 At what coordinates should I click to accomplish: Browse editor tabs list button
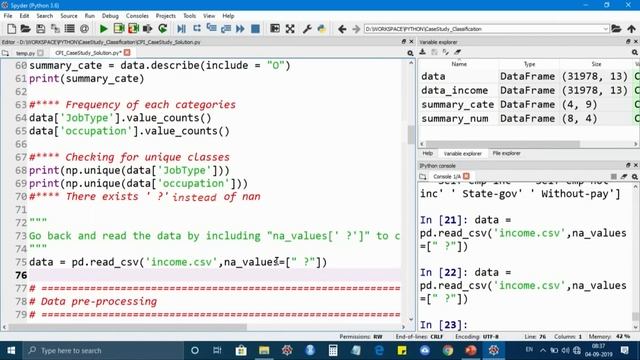pyautogui.click(x=5, y=53)
